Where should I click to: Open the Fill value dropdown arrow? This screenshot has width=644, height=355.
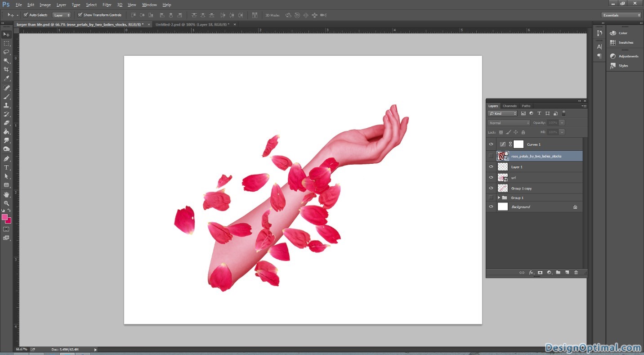[x=562, y=132]
